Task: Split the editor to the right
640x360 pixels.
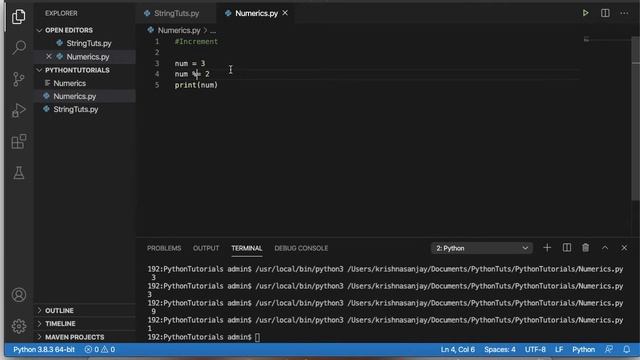Action: 605,13
